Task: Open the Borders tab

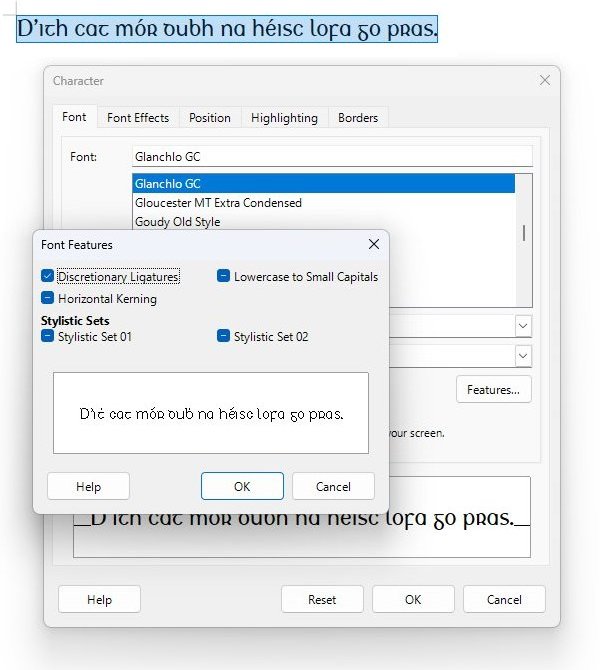Action: (x=358, y=118)
